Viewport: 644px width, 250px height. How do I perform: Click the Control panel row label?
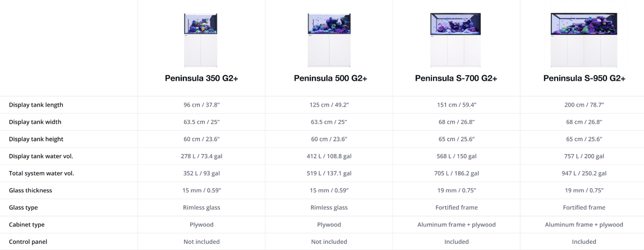[x=28, y=242]
